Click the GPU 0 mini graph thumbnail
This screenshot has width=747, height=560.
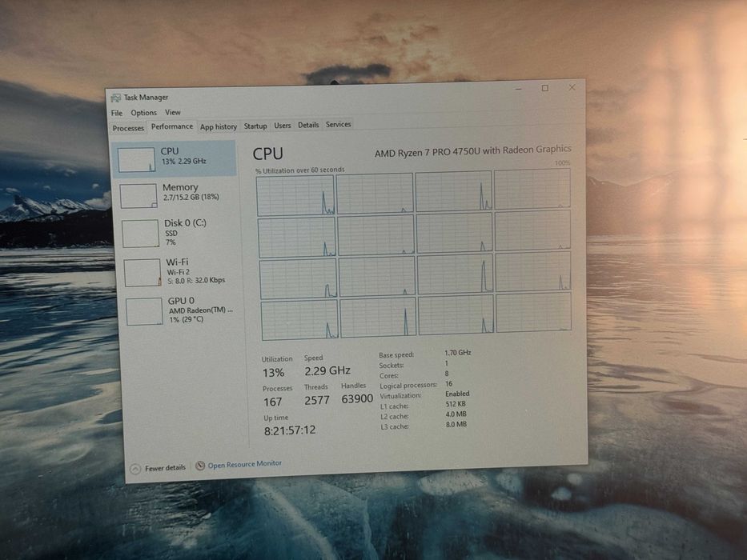(144, 311)
